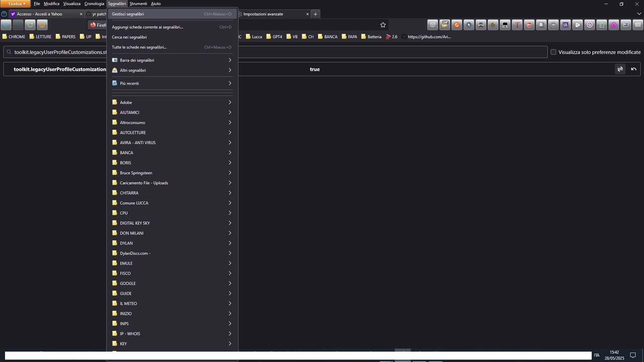Image resolution: width=644 pixels, height=362 pixels.
Task: Expand the AIUTAMICI bookmark folder
Action: 172,112
